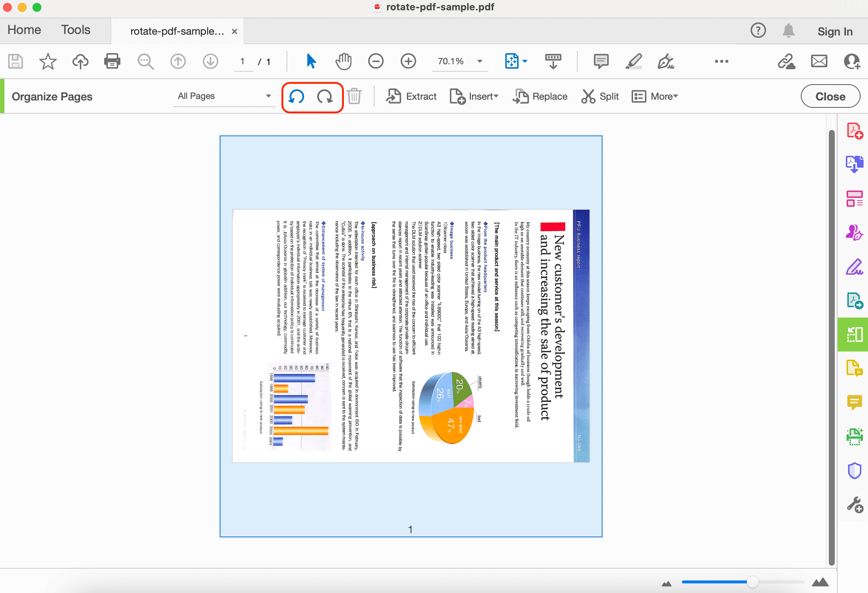The image size is (868, 593).
Task: Print the document
Action: coord(112,61)
